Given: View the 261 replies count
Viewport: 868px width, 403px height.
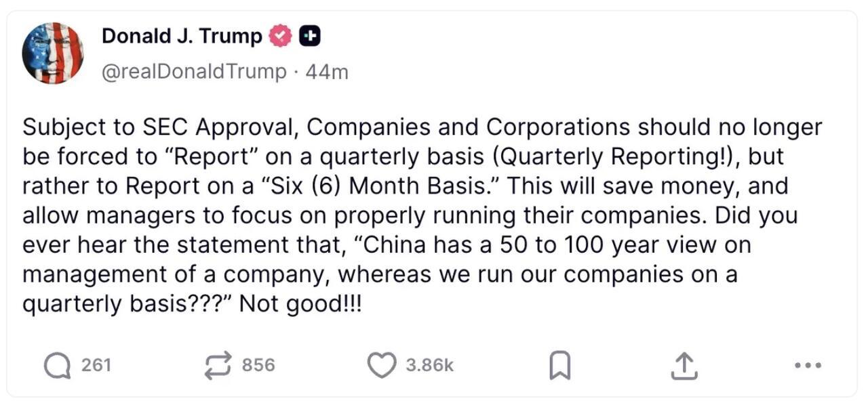Looking at the screenshot, I should click(x=96, y=366).
